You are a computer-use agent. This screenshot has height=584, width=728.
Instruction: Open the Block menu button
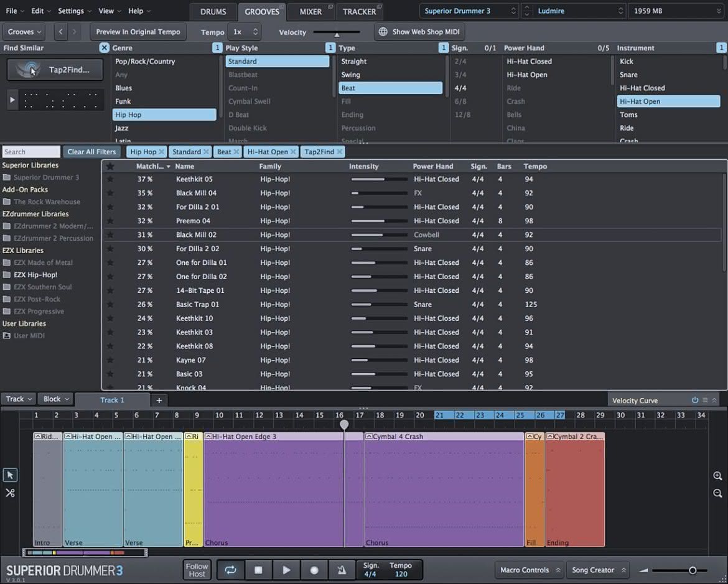pos(56,399)
